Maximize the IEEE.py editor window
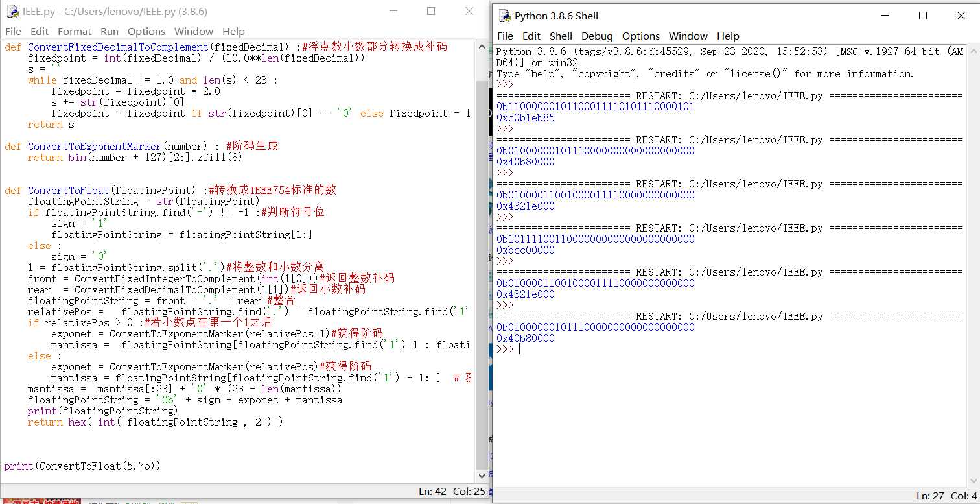 tap(431, 11)
